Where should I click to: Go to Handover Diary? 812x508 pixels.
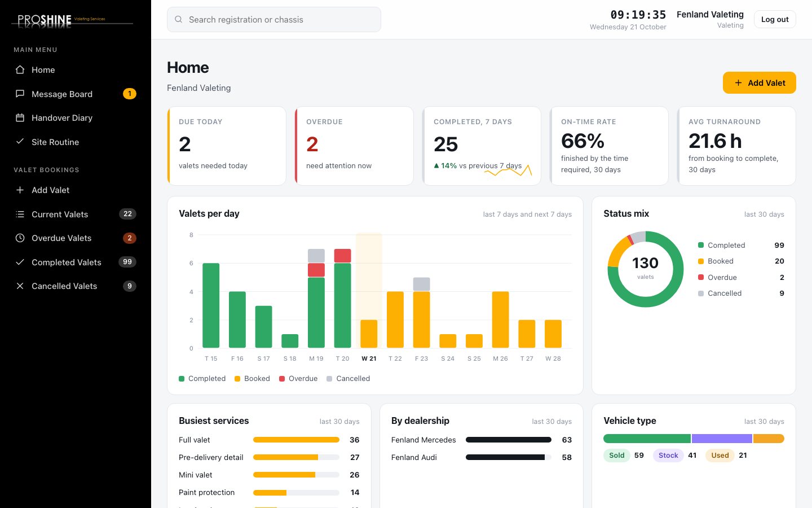click(76, 118)
